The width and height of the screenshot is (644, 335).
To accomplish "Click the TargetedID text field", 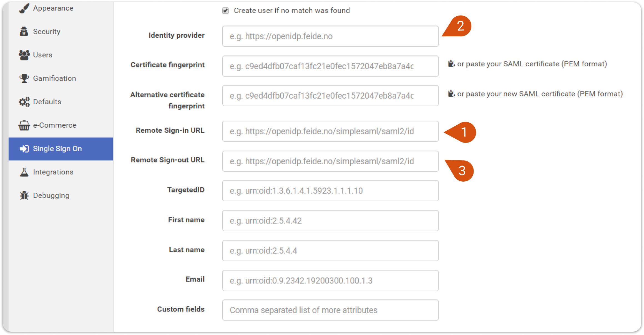I will tap(330, 191).
